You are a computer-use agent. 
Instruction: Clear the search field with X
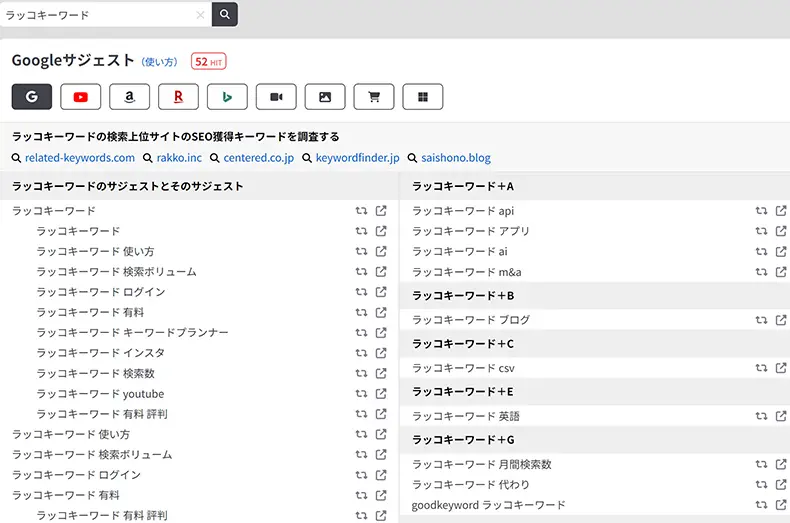pos(200,15)
